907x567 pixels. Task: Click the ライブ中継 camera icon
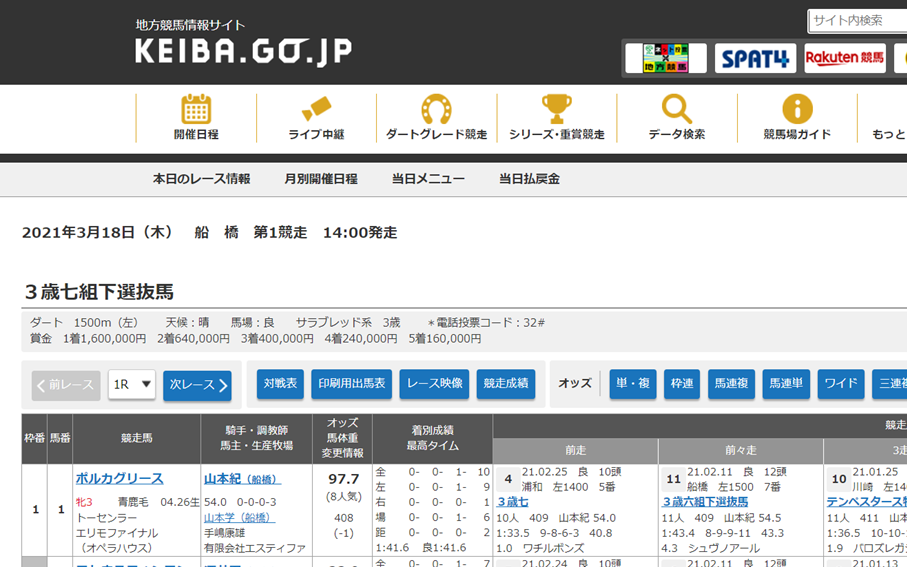[x=316, y=109]
